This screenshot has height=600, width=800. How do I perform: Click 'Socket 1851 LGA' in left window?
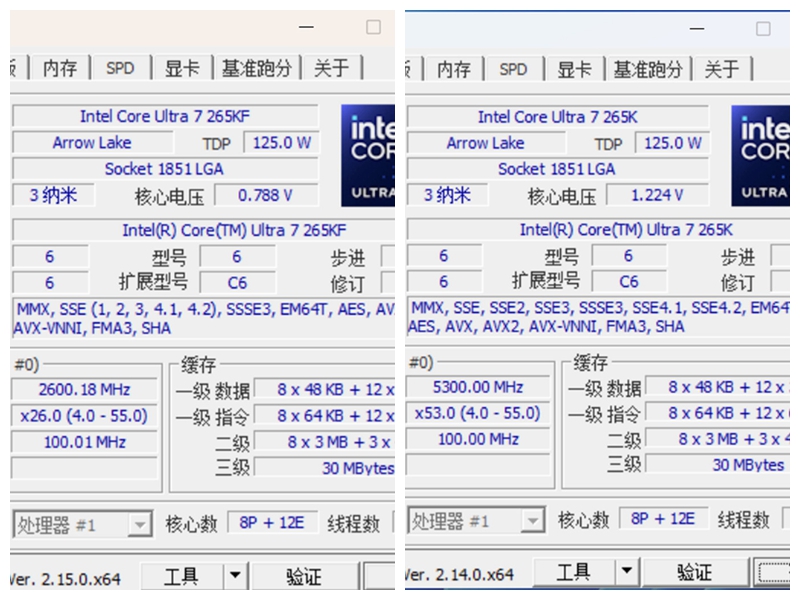[164, 169]
